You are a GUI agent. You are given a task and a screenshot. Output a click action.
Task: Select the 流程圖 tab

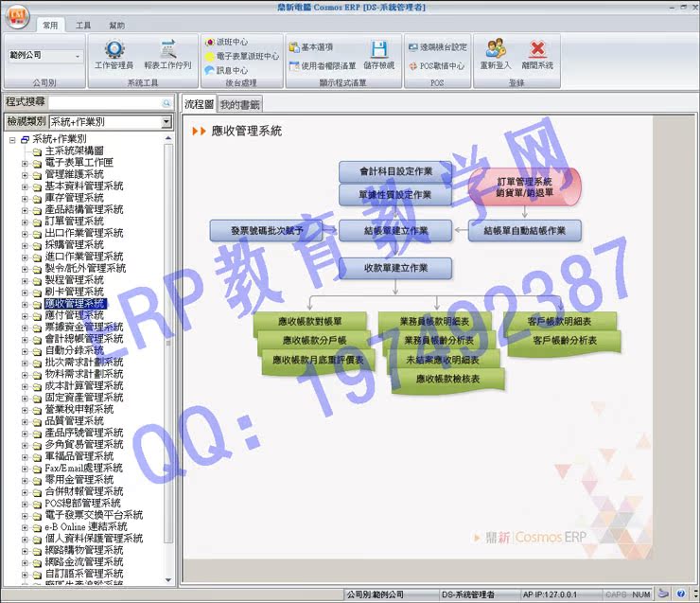pyautogui.click(x=199, y=104)
